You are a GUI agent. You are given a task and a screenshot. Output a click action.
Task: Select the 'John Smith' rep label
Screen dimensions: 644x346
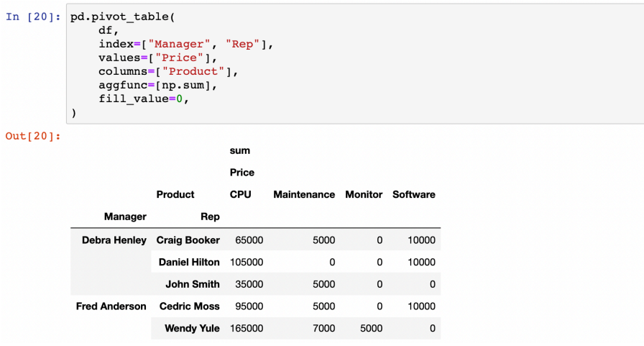coord(193,284)
